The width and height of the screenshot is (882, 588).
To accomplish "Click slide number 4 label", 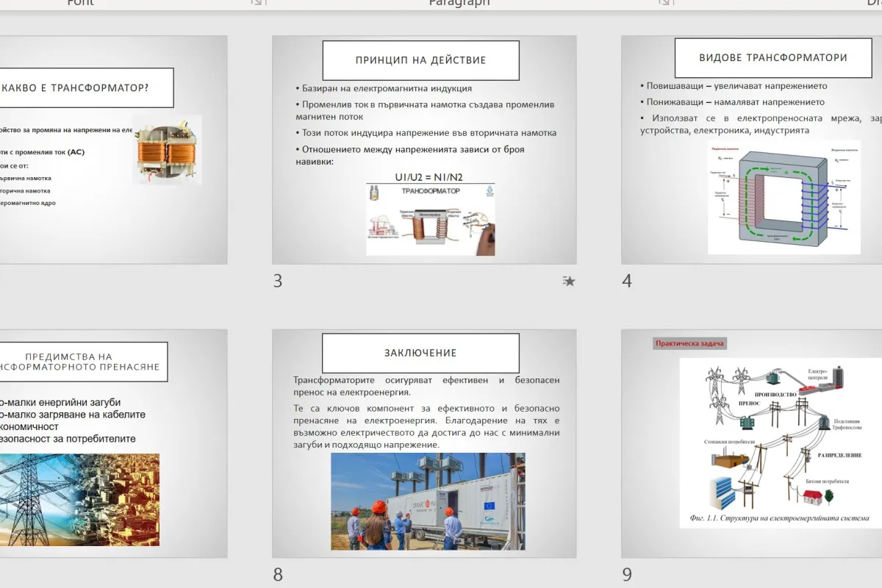I will pyautogui.click(x=627, y=281).
